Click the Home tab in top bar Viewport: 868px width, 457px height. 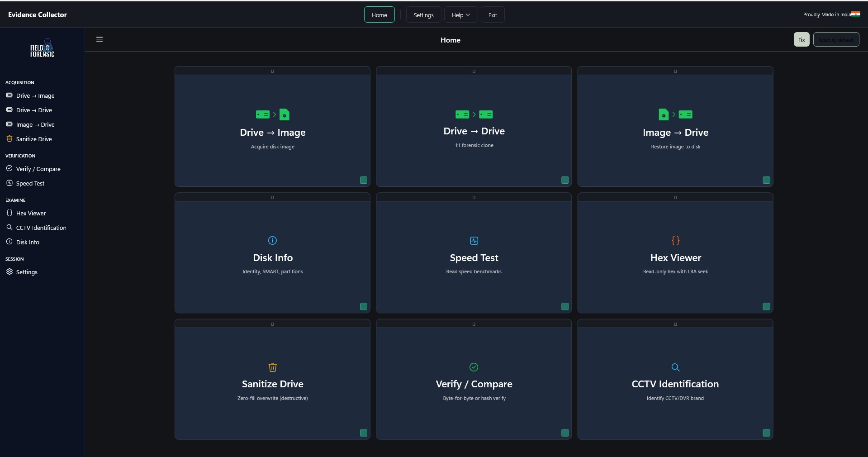379,15
